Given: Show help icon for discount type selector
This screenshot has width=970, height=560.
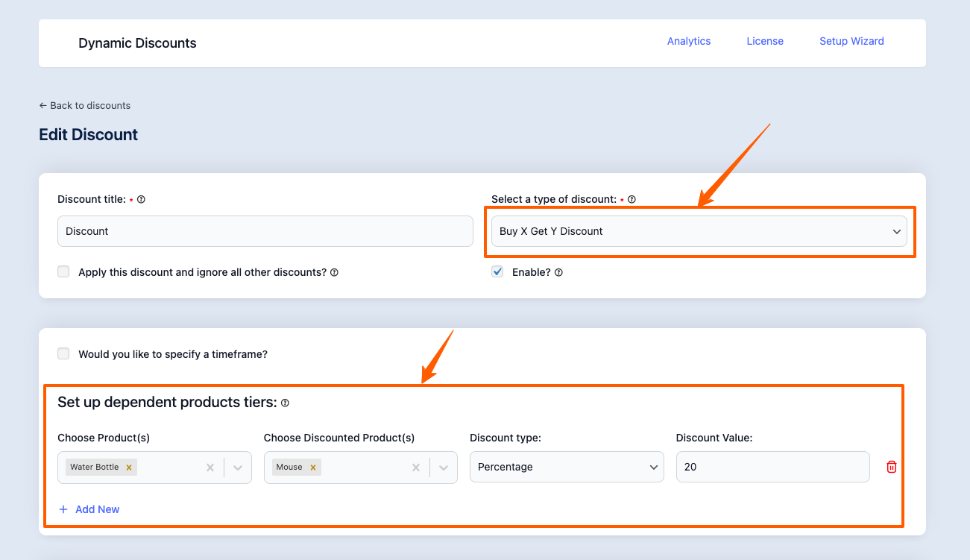Looking at the screenshot, I should [x=632, y=200].
